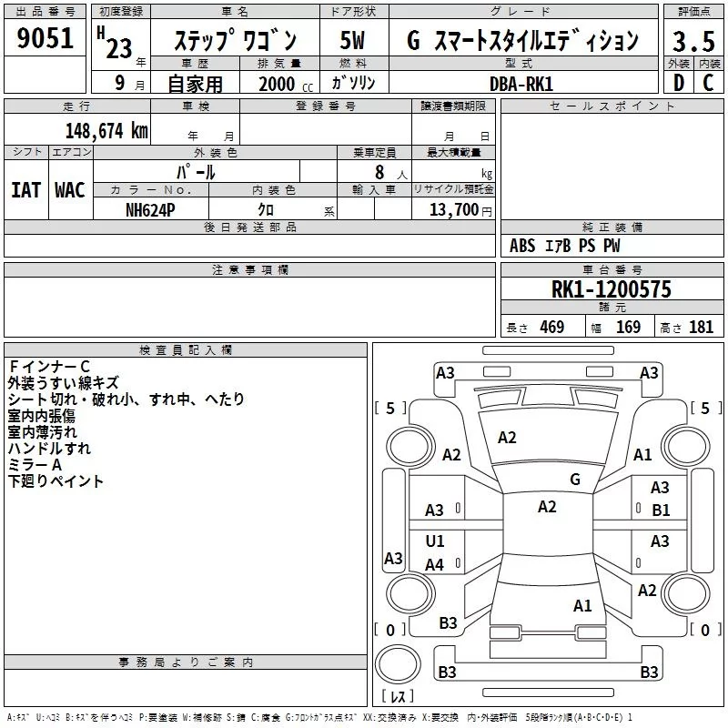This screenshot has width=728, height=728.
Task: Select the 出品番号 header
Action: tap(45, 12)
